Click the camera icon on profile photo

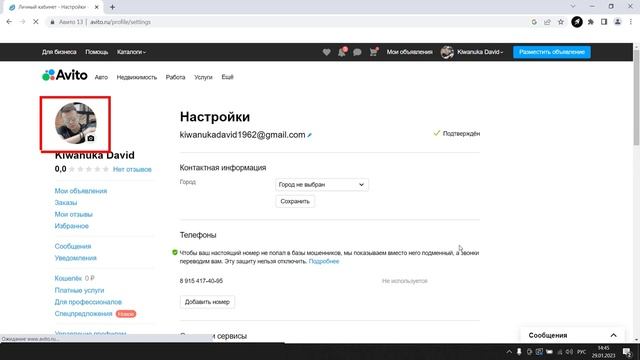coord(91,138)
